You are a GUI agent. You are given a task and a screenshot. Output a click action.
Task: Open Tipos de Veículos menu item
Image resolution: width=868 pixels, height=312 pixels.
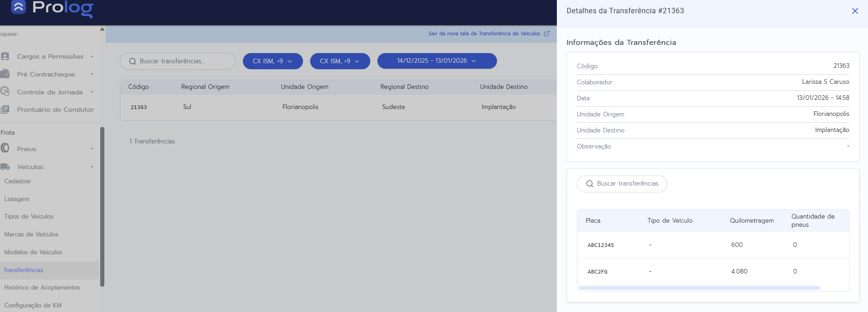click(x=29, y=216)
